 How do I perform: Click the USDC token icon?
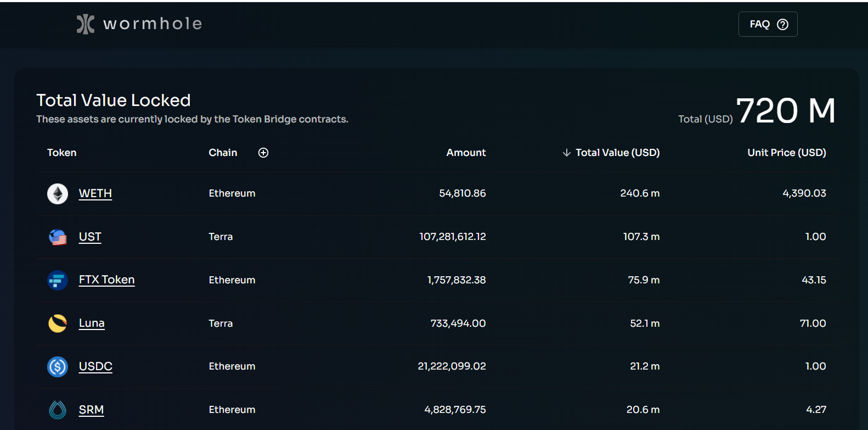tap(58, 366)
